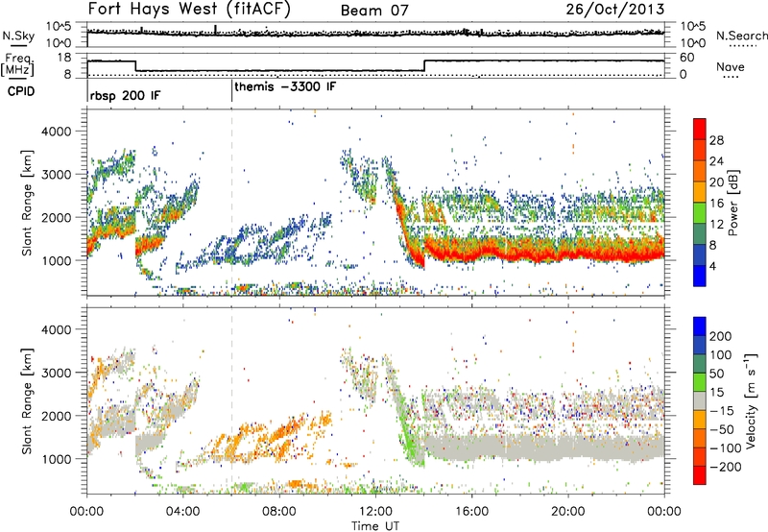This screenshot has height=532, width=768.
Task: Select the '-15' label on Velocity colorbar
Action: pyautogui.click(x=722, y=411)
